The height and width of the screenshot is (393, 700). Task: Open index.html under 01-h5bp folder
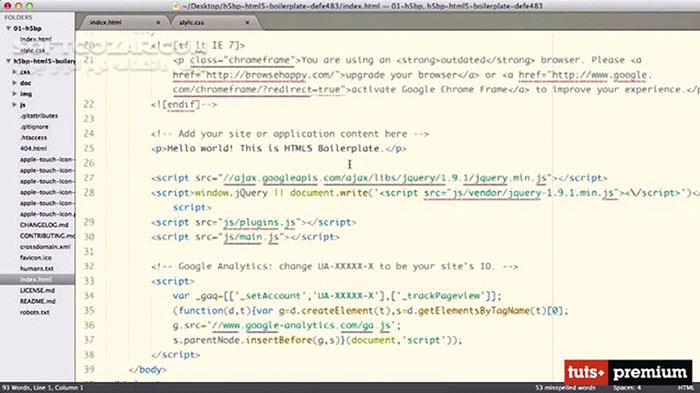pos(35,39)
